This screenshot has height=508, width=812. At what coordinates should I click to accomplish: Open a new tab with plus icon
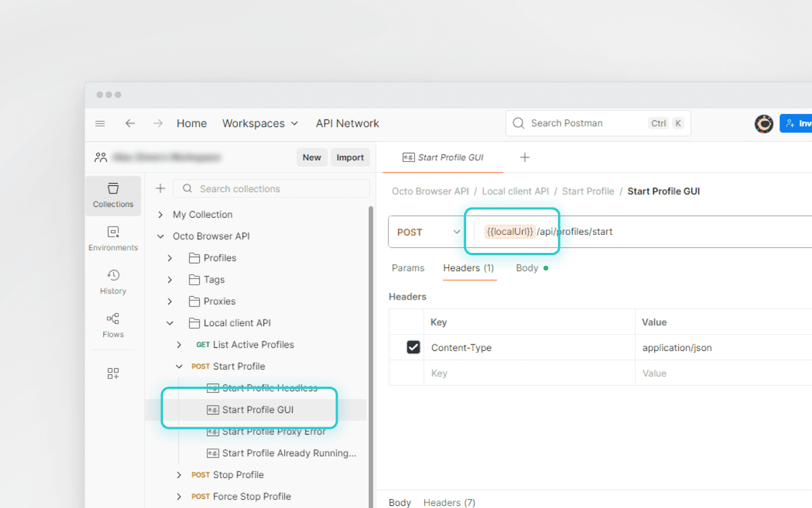tap(525, 157)
